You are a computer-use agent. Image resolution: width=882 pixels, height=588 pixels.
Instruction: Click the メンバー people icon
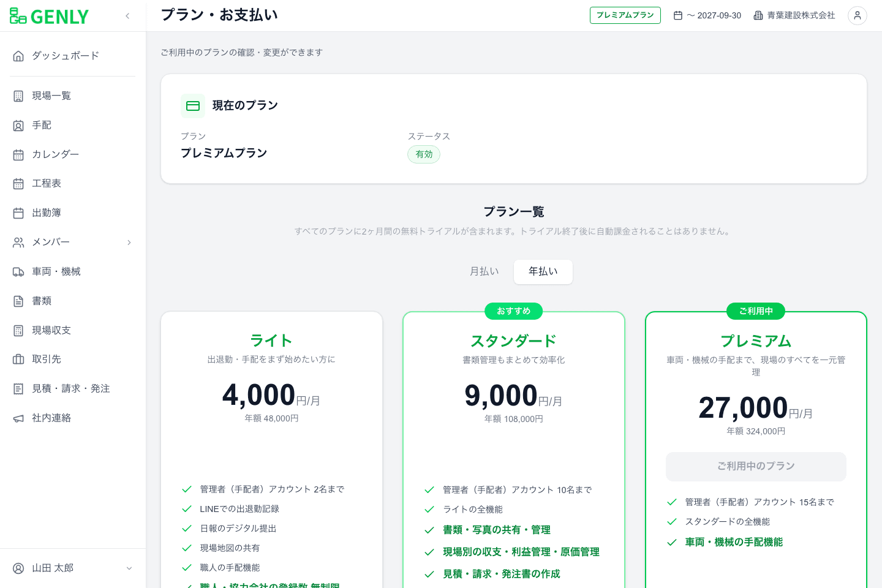click(18, 243)
